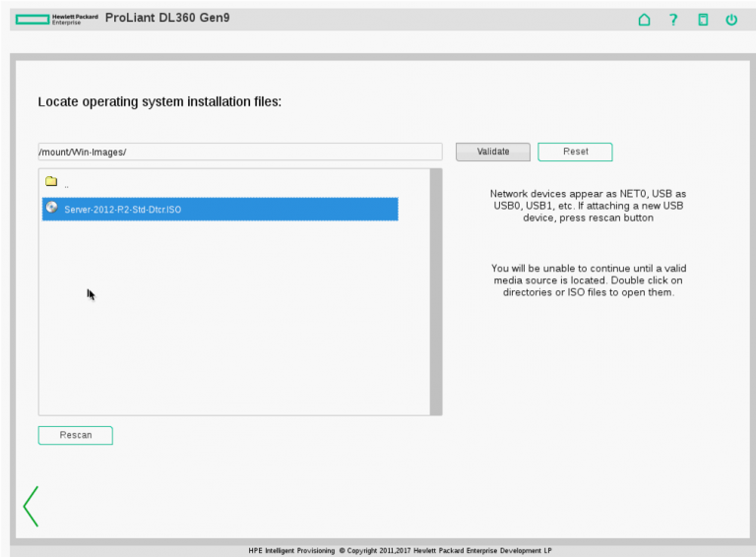Viewport: 756px width, 557px height.
Task: Click the Rescan button
Action: pyautogui.click(x=76, y=435)
